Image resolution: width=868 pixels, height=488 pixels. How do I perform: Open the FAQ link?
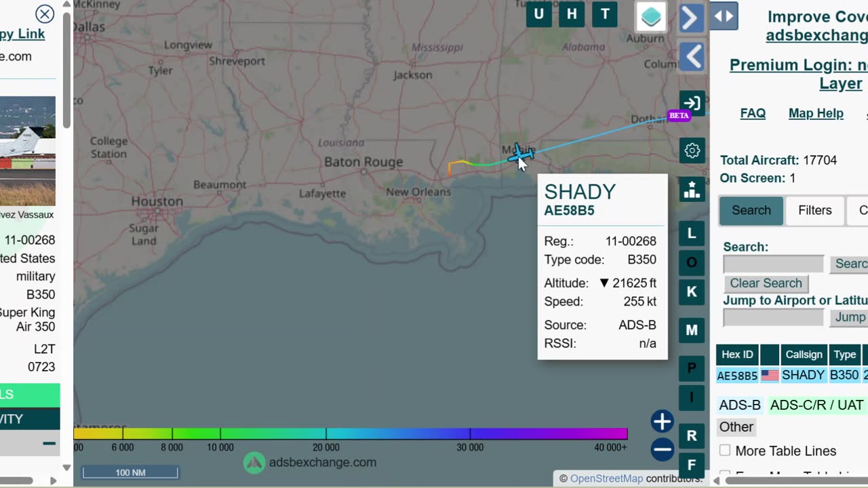click(x=753, y=113)
